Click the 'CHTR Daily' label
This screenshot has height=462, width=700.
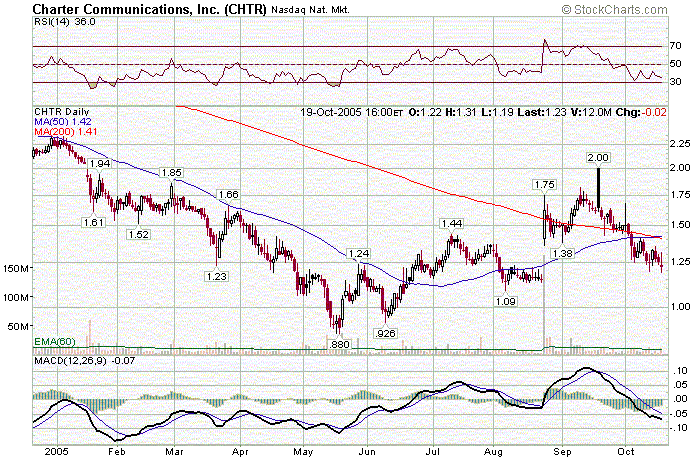click(62, 112)
